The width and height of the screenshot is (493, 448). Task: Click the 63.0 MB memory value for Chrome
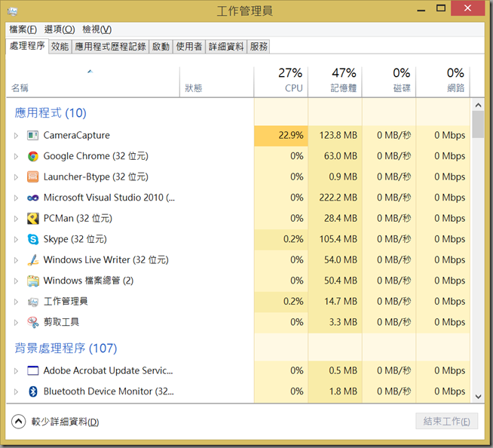341,156
